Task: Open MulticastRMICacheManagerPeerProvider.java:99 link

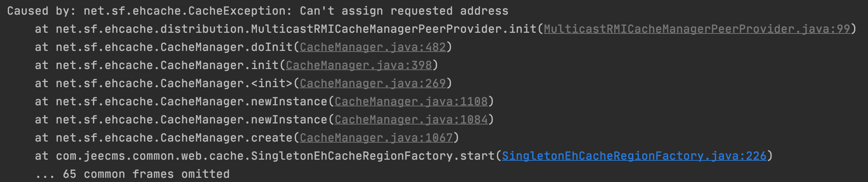Action: [697, 29]
